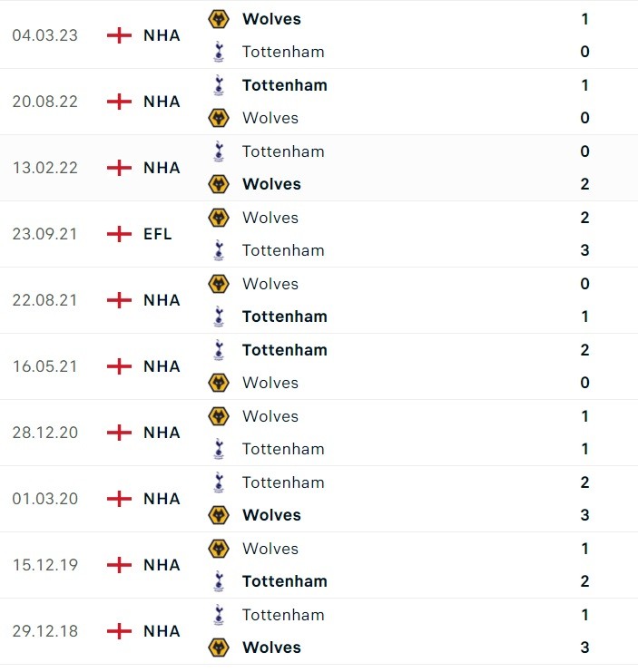The width and height of the screenshot is (638, 672).
Task: Click the Tottenham crest in the 22.08.21 match
Action: coord(219,317)
